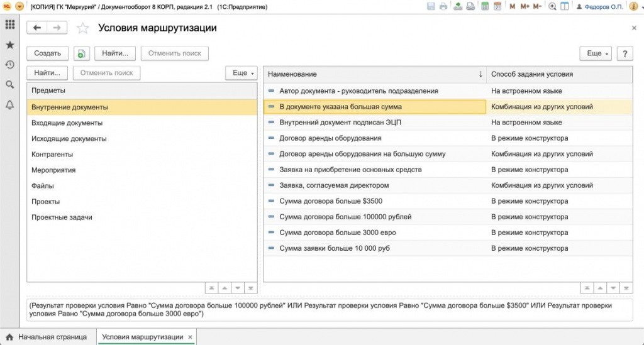This screenshot has height=345, width=644.
Task: Open the sections grid menu in sidebar
Action: pos(9,25)
